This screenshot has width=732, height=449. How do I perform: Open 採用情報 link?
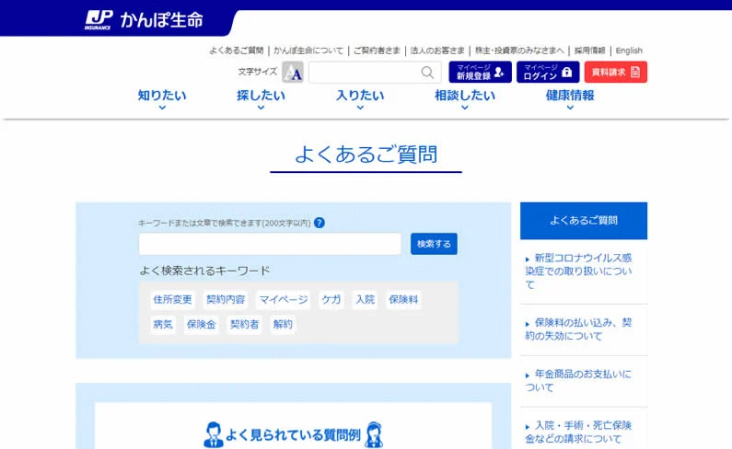[590, 50]
